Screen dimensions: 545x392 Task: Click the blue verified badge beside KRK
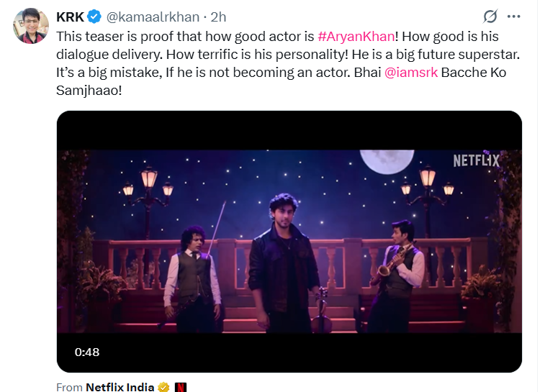(x=95, y=17)
